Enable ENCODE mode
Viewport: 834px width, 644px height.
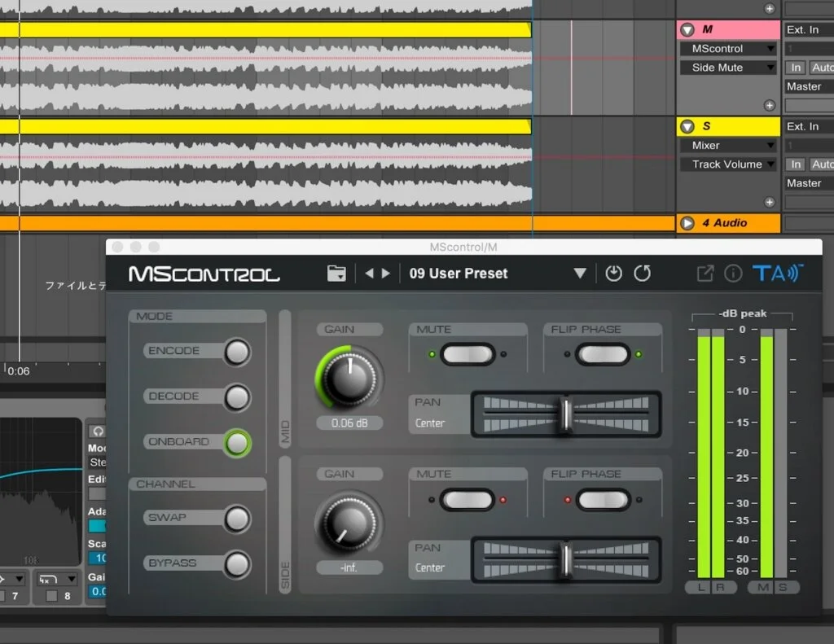pos(237,352)
